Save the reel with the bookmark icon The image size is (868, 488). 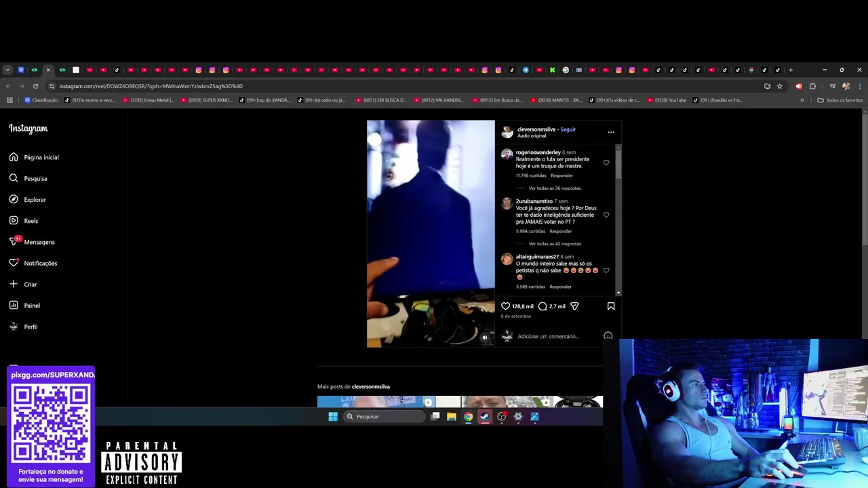pyautogui.click(x=611, y=306)
